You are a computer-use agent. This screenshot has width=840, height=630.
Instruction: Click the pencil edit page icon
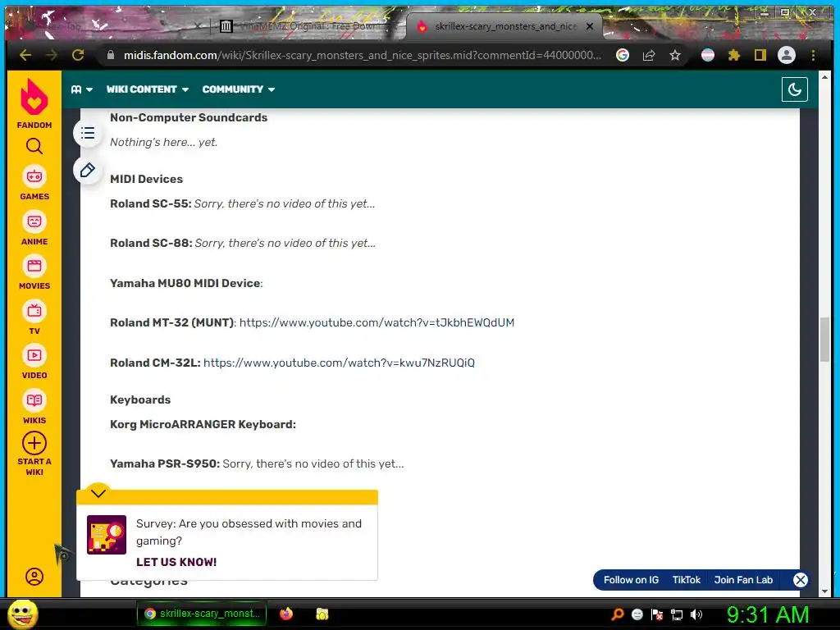pos(88,171)
